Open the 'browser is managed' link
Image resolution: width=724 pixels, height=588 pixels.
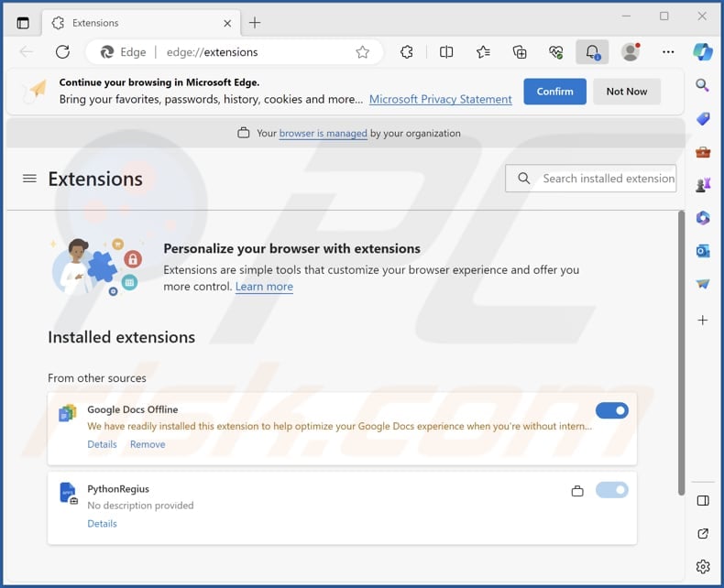tap(323, 134)
